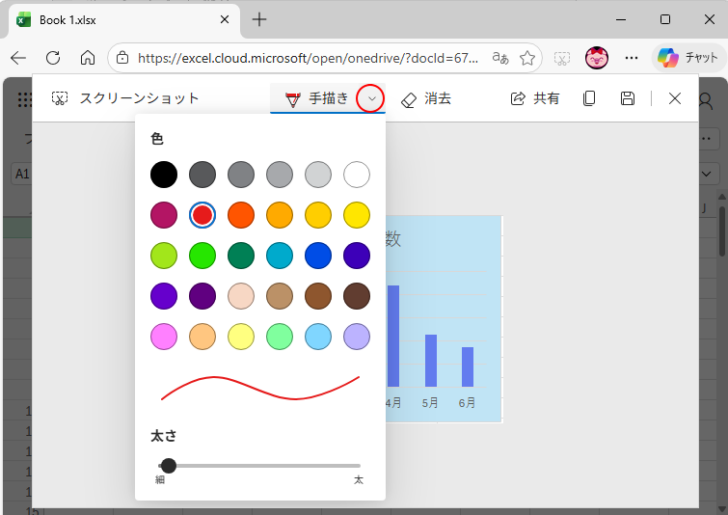
Task: Open browser settings and more menu
Action: [631, 58]
